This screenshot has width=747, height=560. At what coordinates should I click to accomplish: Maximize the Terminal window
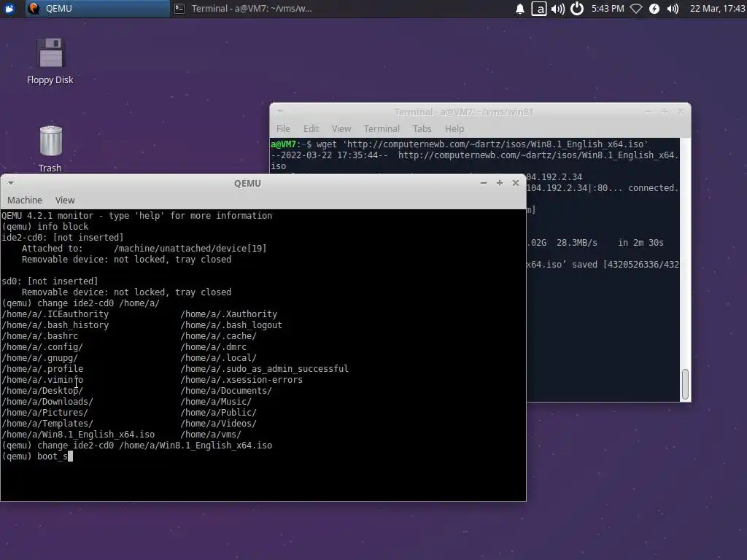point(665,112)
